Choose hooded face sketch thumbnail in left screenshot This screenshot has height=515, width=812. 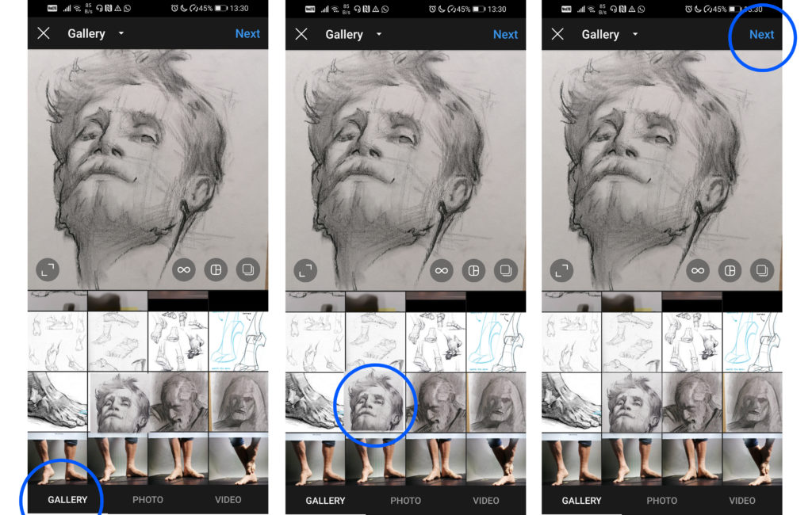[x=238, y=402]
